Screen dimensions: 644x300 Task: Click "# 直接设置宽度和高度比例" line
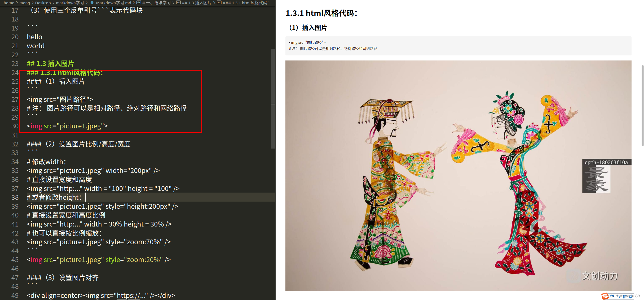[66, 215]
